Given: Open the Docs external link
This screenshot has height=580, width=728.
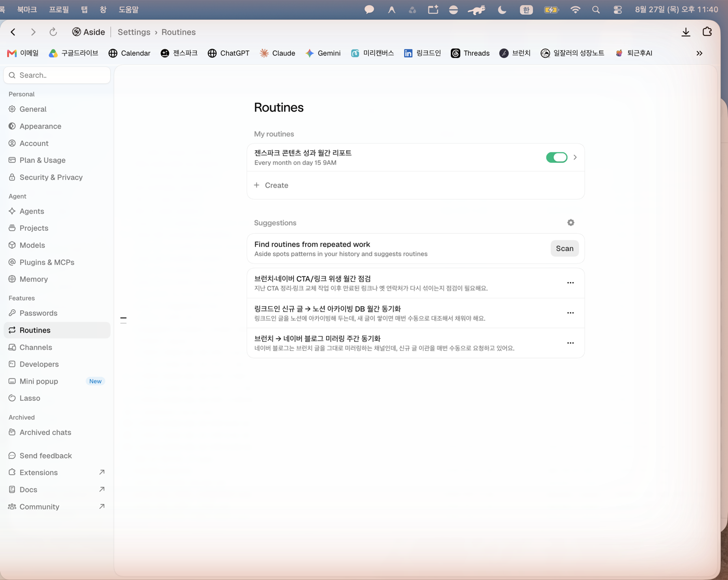Looking at the screenshot, I should click(x=57, y=490).
